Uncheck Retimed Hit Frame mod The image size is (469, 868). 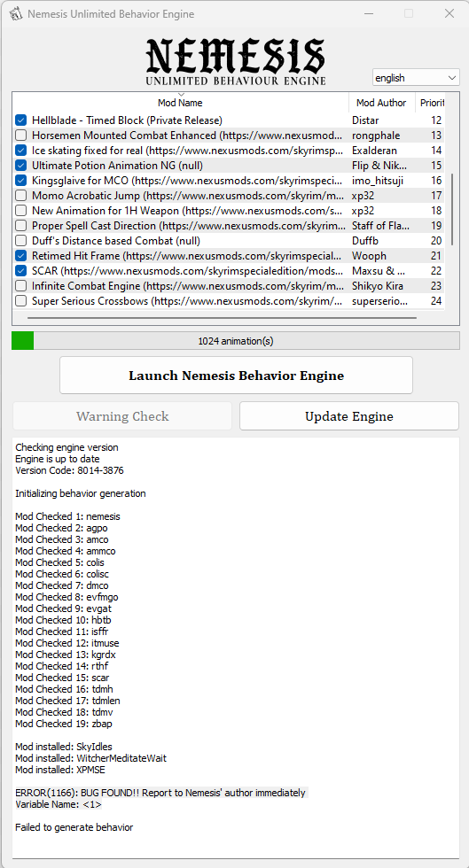[x=20, y=256]
